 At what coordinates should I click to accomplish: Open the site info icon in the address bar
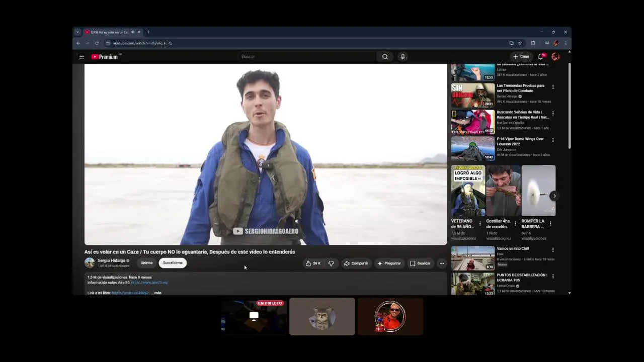click(108, 43)
